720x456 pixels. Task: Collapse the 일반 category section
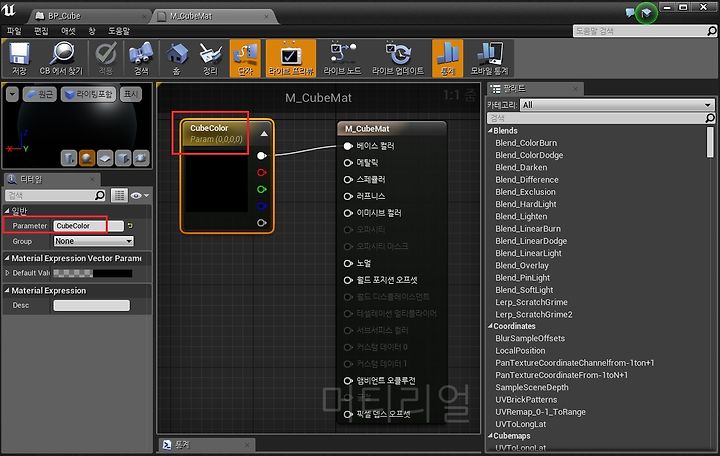(x=7, y=211)
